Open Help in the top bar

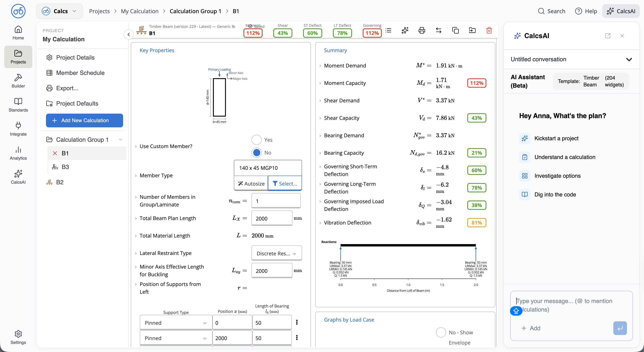pyautogui.click(x=586, y=11)
